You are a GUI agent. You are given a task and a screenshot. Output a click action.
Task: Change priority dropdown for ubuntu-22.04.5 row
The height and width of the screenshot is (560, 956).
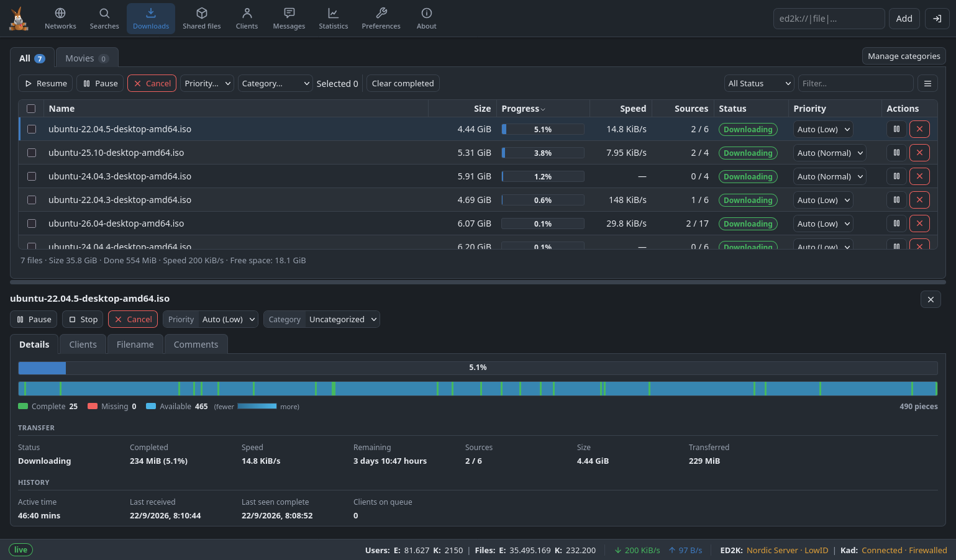[823, 129]
